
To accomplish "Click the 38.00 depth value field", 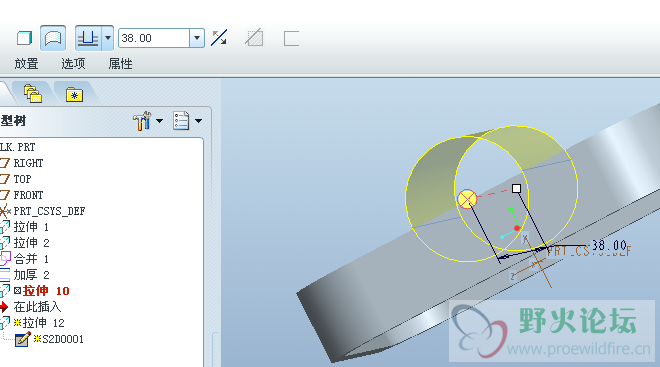I will [x=154, y=38].
